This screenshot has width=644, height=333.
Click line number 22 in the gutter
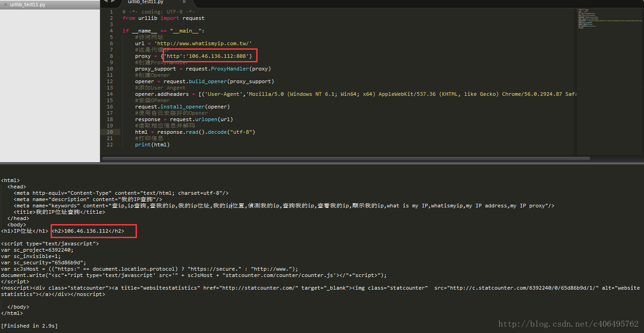[x=110, y=145]
